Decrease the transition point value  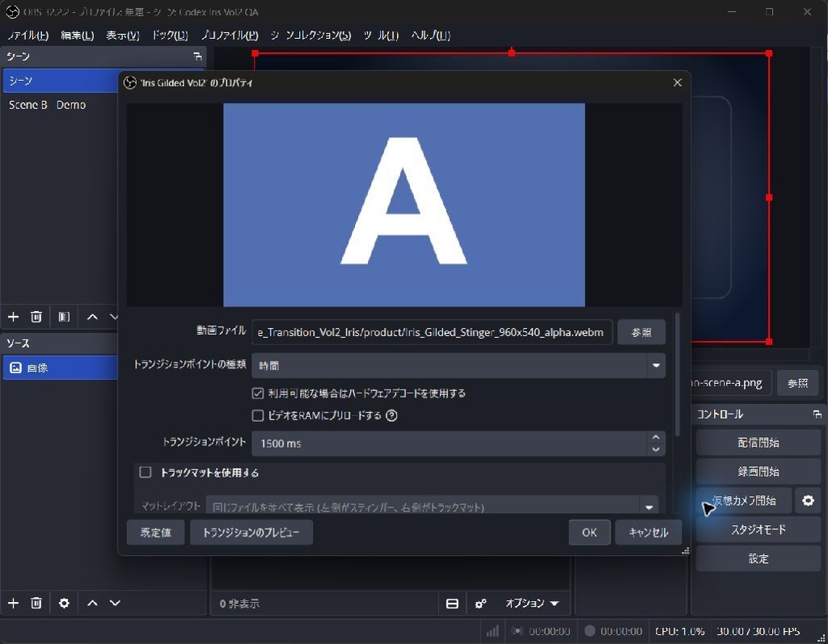tap(655, 449)
